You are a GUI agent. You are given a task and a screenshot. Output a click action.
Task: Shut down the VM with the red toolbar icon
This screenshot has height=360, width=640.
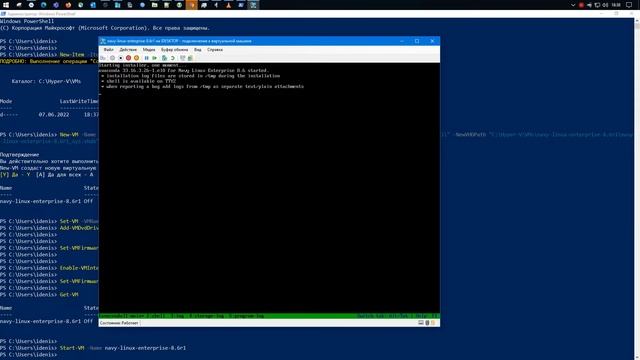(129, 58)
